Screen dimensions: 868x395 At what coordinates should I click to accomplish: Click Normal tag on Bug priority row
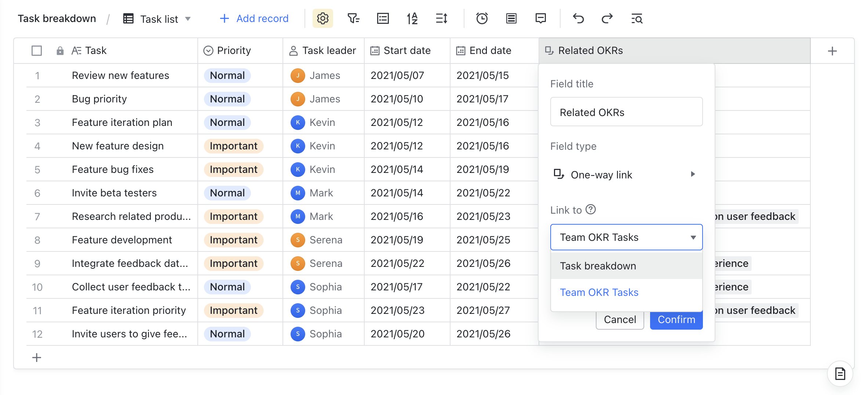coord(227,99)
